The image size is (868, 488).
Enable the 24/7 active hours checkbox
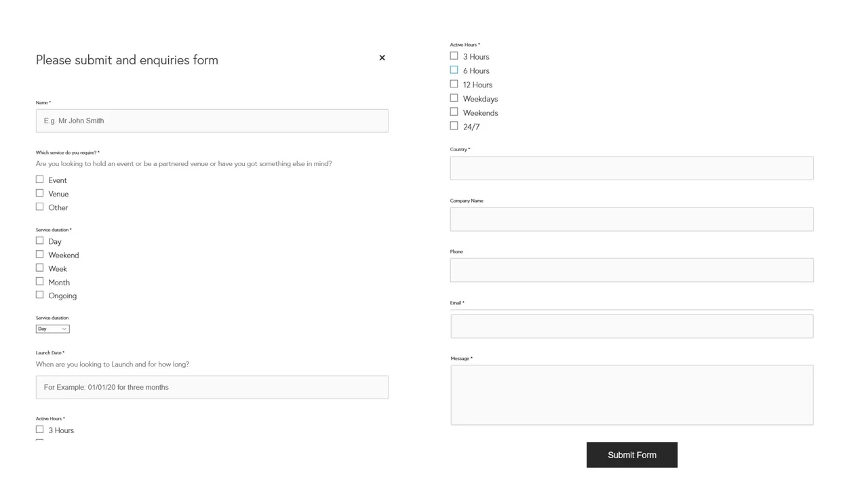coord(454,126)
